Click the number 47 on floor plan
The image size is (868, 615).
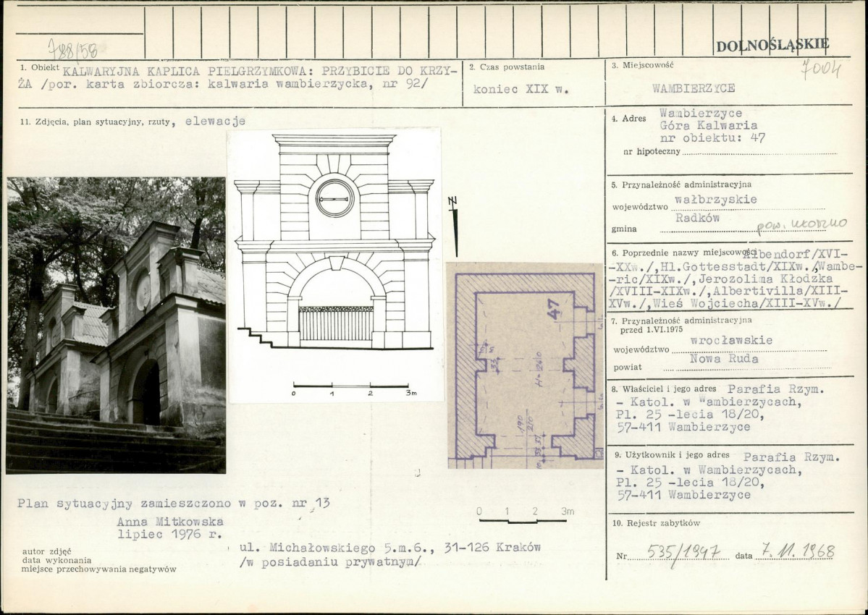(x=554, y=309)
